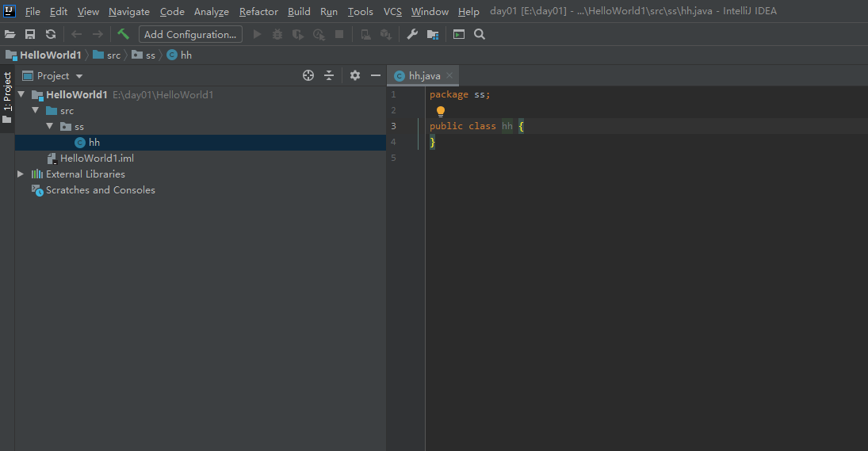Click the Run with Coverage icon

[x=298, y=34]
